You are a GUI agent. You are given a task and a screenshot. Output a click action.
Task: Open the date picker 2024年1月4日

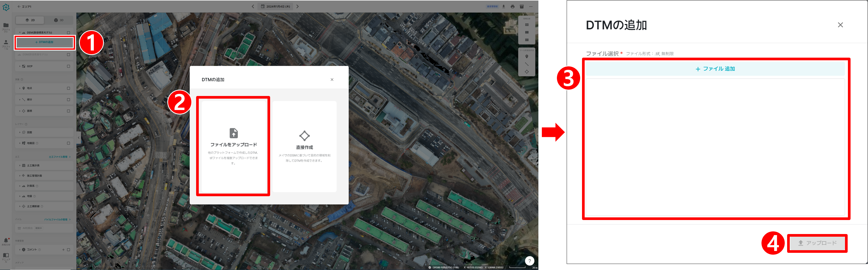pos(275,6)
